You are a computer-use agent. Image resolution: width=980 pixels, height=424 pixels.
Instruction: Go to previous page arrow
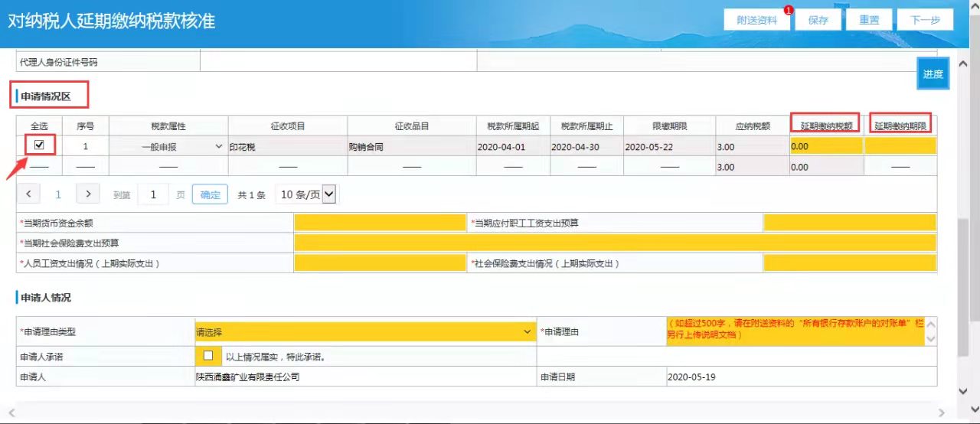pos(28,194)
